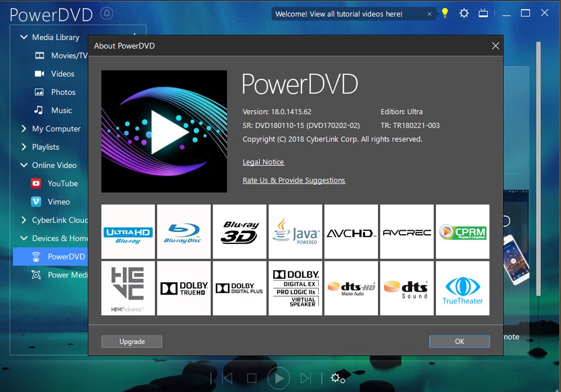
Task: Open the Legal Notice link
Action: [x=263, y=162]
